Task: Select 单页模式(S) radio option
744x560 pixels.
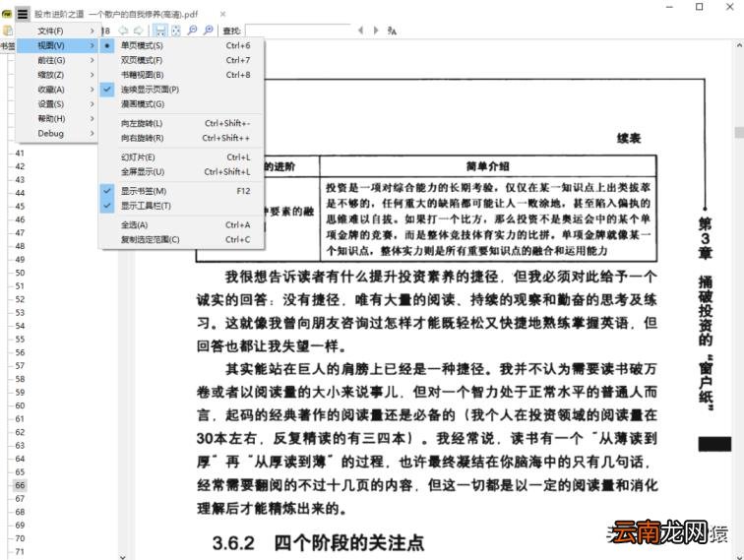Action: [181, 45]
